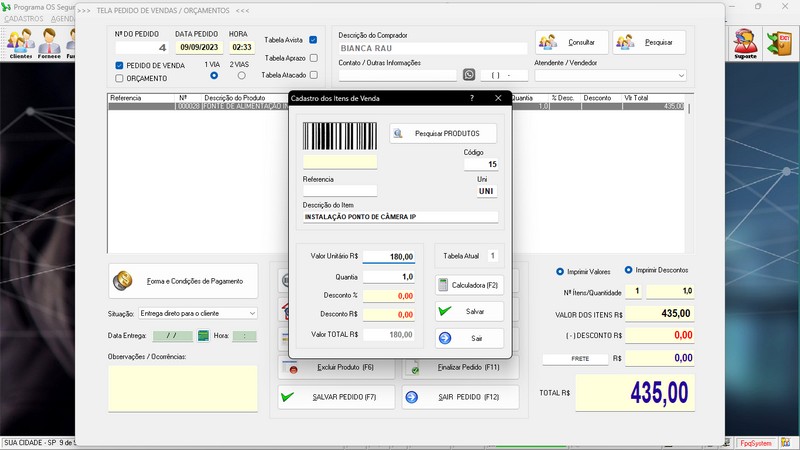Click SALVAR PEDIDO (F7)
The image size is (800, 450).
(336, 397)
